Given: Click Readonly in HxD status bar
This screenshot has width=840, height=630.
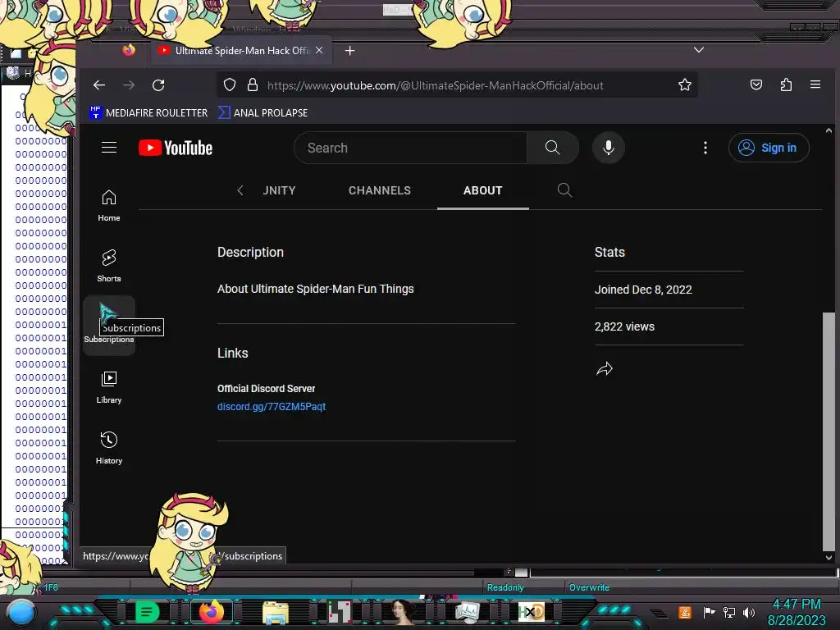Looking at the screenshot, I should point(505,587).
